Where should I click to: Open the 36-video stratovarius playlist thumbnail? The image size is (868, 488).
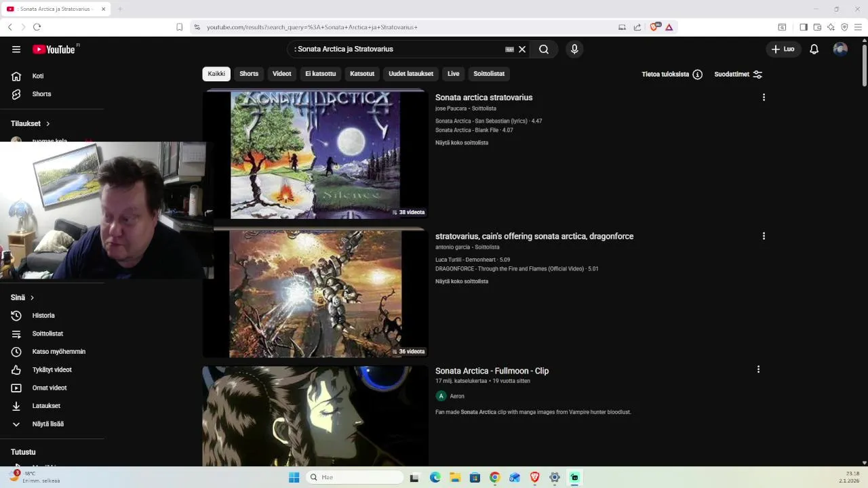(315, 294)
